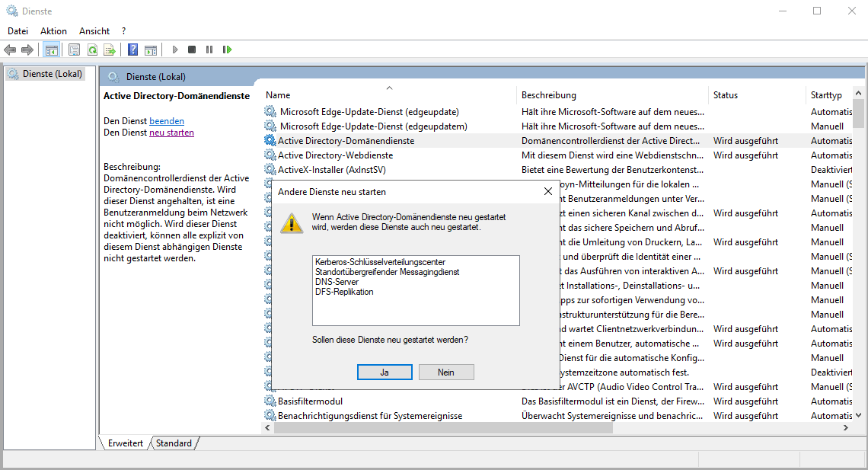Click the Restart Service toolbar button
The image size is (868, 470).
coord(227,50)
